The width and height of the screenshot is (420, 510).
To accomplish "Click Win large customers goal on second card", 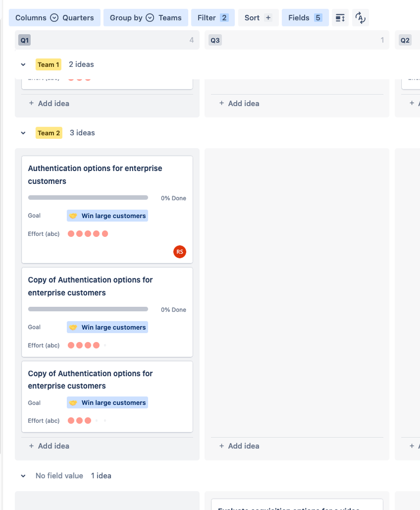I will pos(107,327).
